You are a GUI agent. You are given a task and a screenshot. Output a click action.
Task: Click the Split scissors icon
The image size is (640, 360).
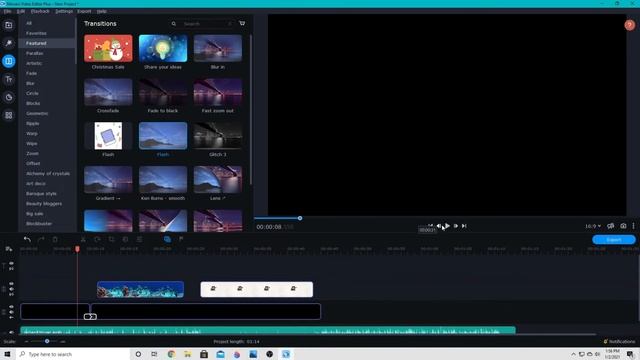tap(83, 239)
